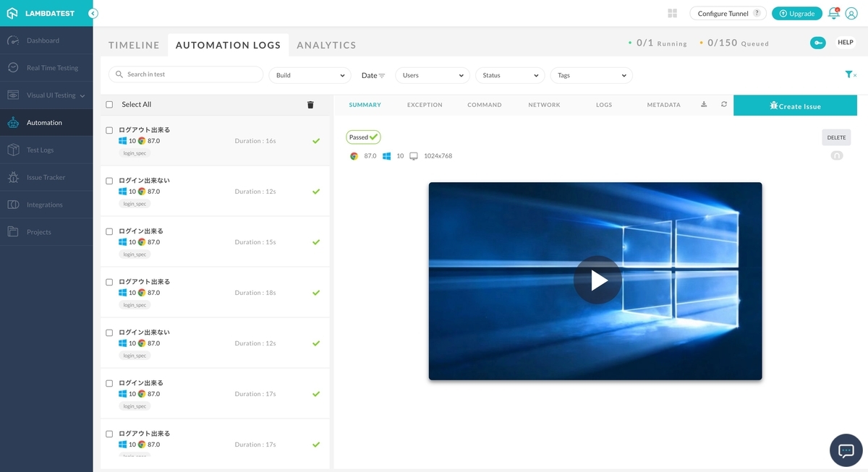
Task: Click the login_spec tag on the 16s test
Action: [x=135, y=153]
